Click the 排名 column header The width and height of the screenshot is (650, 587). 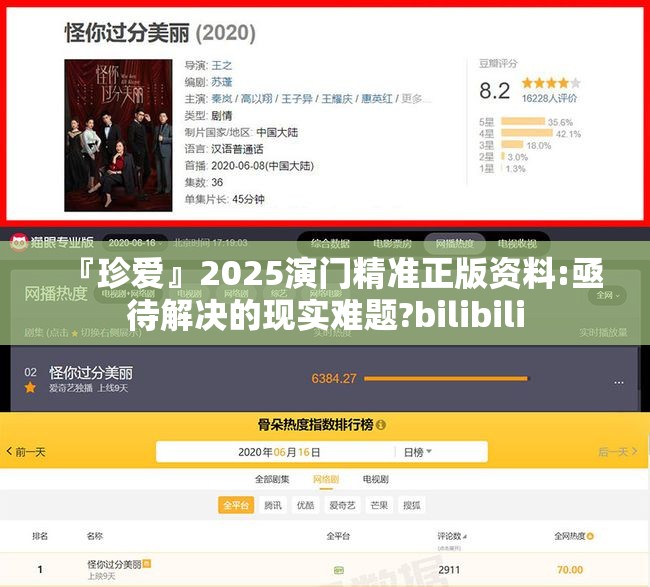[x=40, y=536]
